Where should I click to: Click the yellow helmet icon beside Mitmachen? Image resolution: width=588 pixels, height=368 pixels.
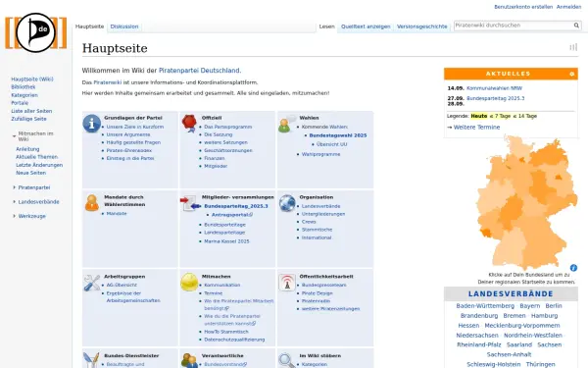pos(189,283)
